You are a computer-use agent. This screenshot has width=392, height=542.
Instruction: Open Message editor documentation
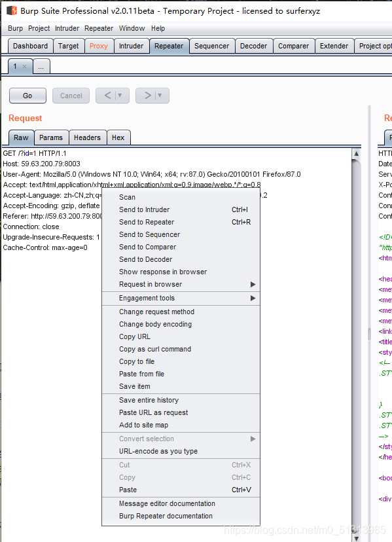(181, 503)
